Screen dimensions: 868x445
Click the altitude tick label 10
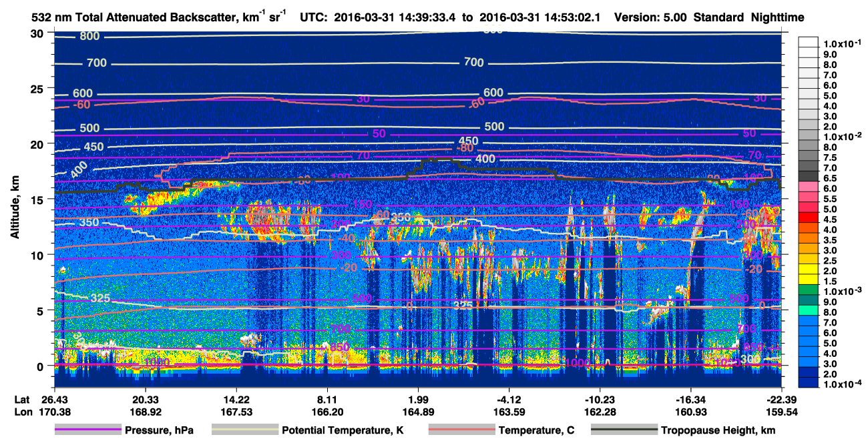pyautogui.click(x=38, y=255)
